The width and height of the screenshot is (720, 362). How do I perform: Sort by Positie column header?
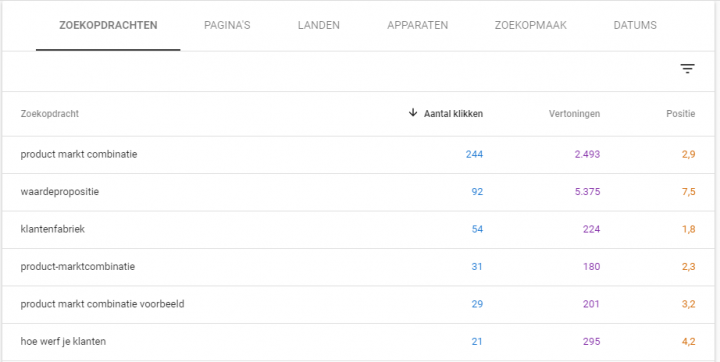pos(681,113)
